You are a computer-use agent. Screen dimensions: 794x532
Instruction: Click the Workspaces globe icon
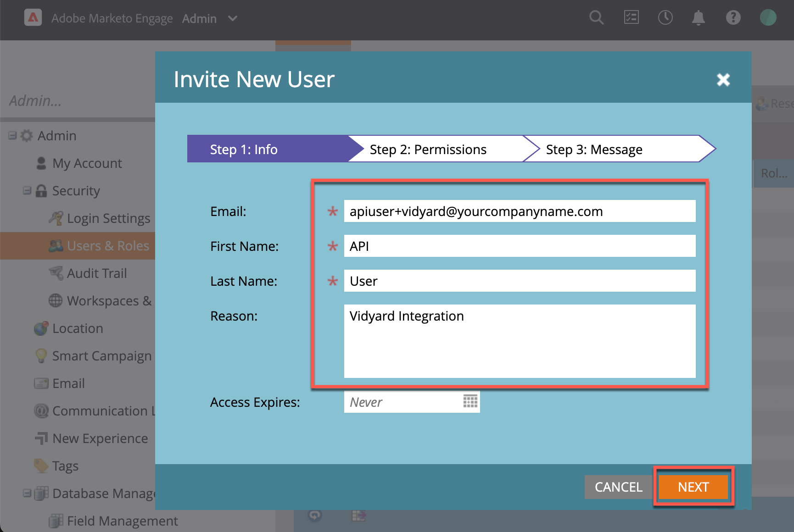tap(56, 301)
